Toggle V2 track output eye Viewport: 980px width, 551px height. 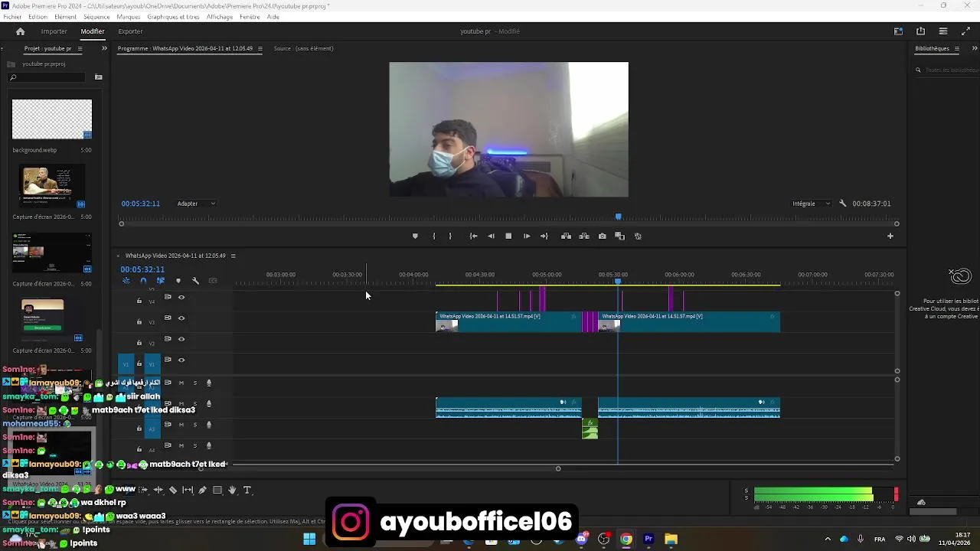(181, 339)
